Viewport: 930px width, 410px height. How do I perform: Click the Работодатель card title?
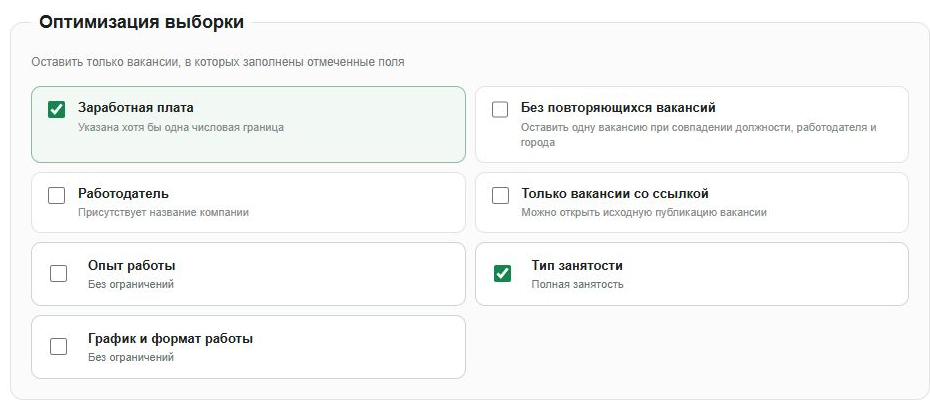pos(123,194)
